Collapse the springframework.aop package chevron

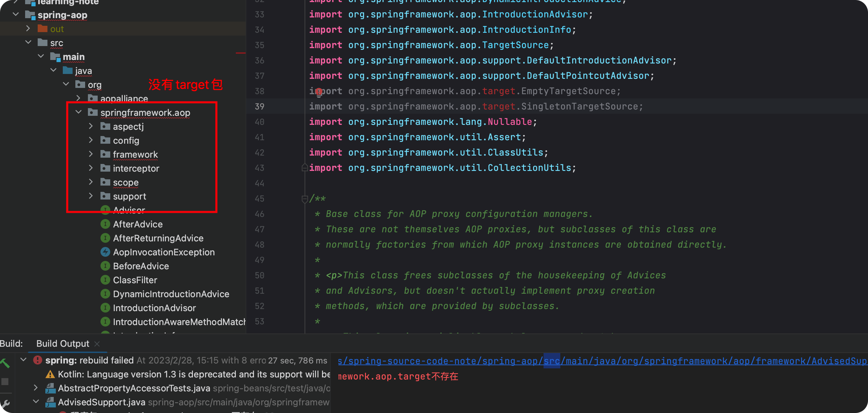point(78,112)
